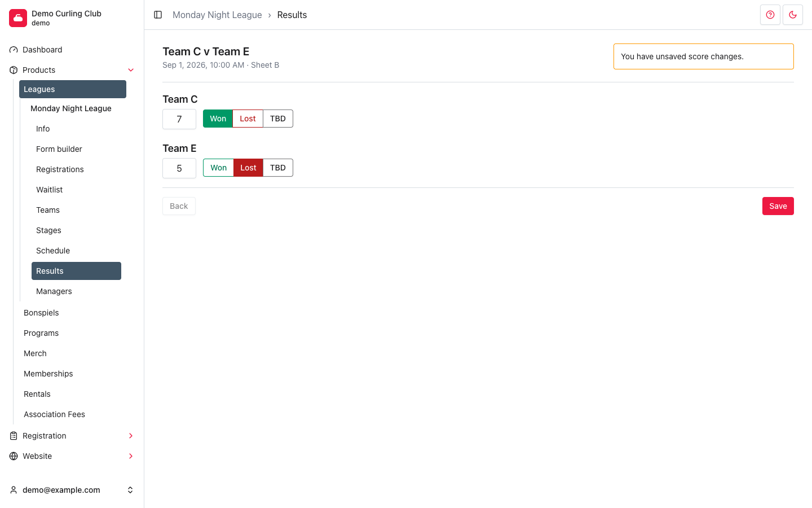The height and width of the screenshot is (508, 812).
Task: Open the Bonspiels section
Action: point(73,313)
